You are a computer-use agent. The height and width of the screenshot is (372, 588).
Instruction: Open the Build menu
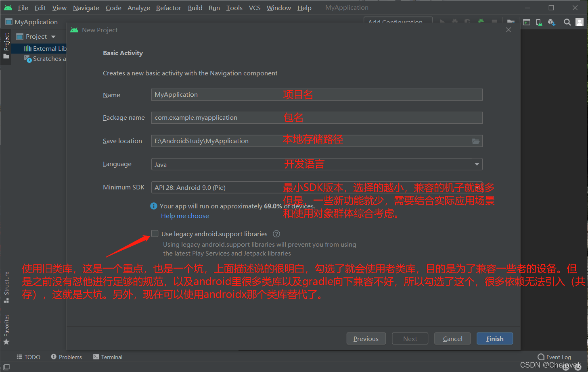(x=195, y=8)
